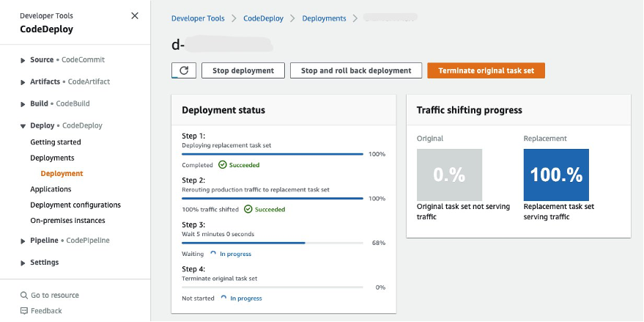Screen dimensions: 644x322
Task: Click the Go to resource search icon
Action: (24, 295)
